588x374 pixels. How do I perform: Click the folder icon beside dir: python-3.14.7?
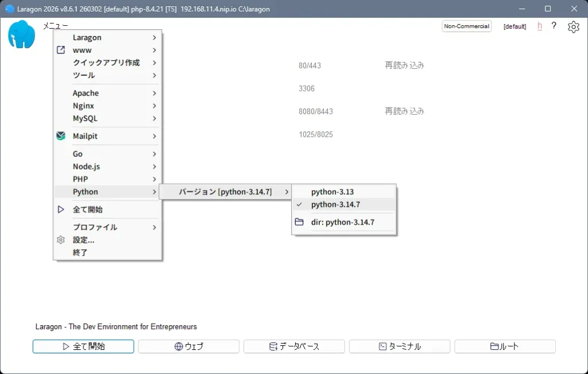tap(299, 222)
